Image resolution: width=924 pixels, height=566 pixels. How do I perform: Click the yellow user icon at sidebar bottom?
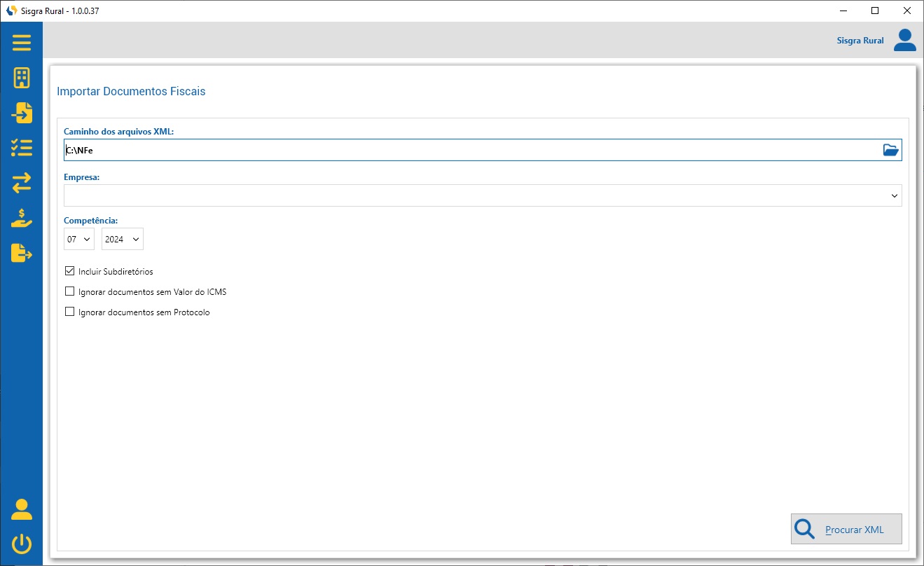tap(22, 509)
